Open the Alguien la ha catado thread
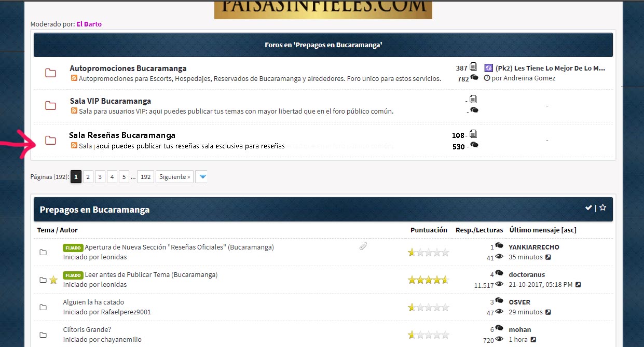 [93, 302]
